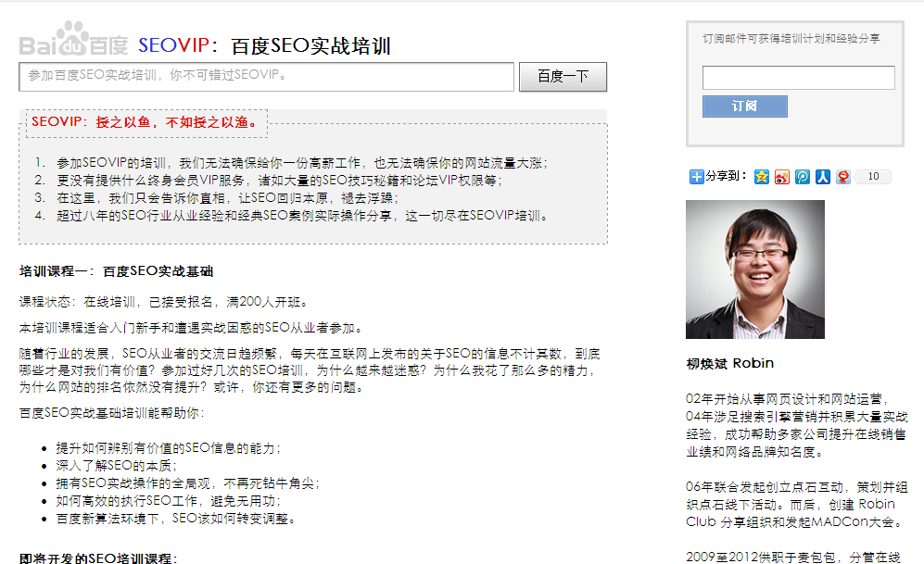Click the 百度一下 search button
The width and height of the screenshot is (924, 564).
563,77
